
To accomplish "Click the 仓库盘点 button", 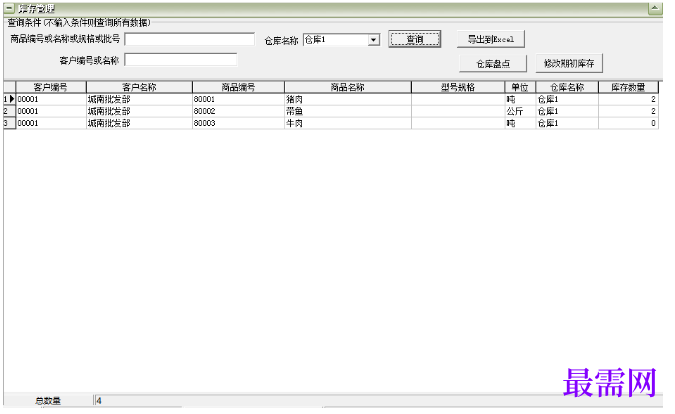I will click(x=493, y=64).
